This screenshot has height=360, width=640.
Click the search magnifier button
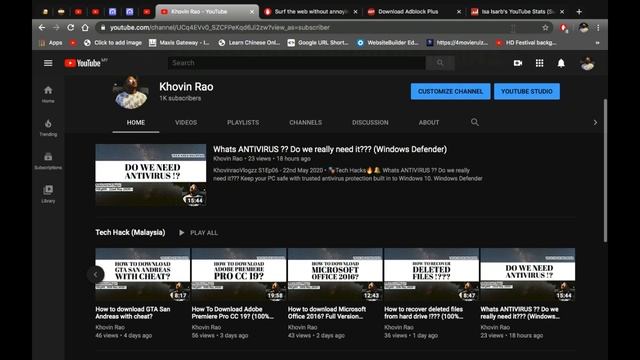point(440,63)
